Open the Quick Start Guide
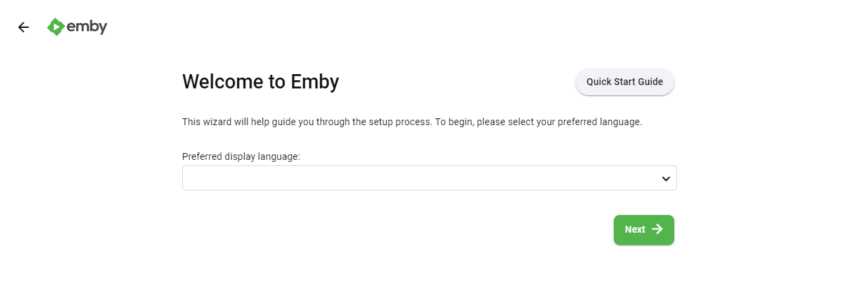The height and width of the screenshot is (283, 868). coord(624,82)
